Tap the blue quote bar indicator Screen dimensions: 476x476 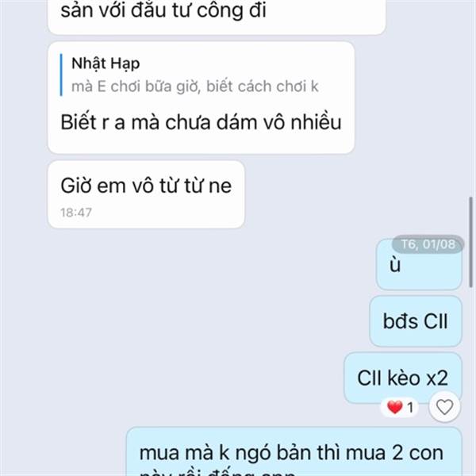tap(61, 75)
